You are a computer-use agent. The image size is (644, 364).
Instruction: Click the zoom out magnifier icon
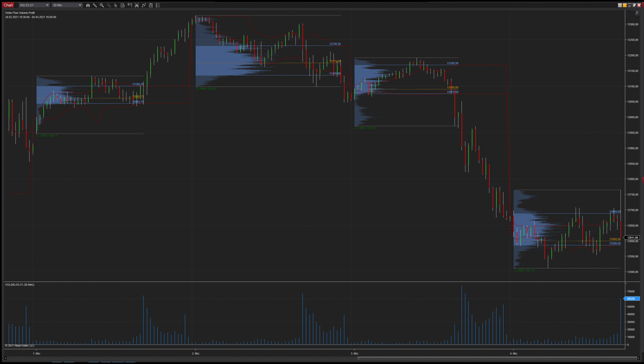(109, 5)
